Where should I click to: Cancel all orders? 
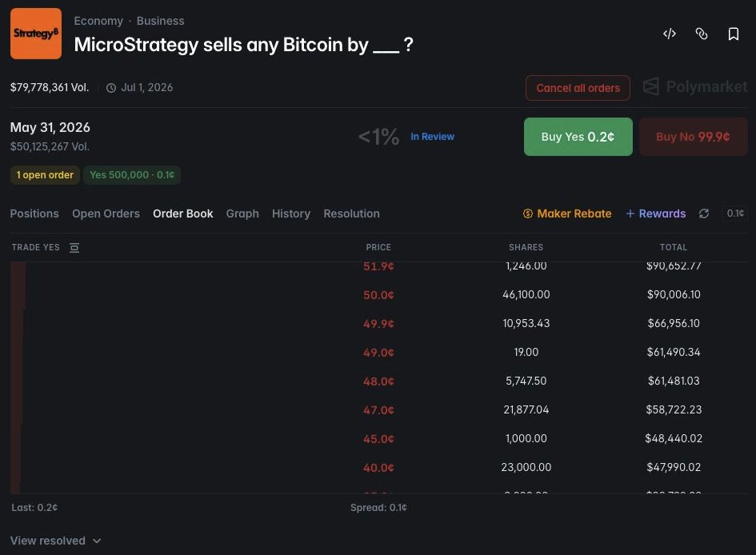point(578,88)
